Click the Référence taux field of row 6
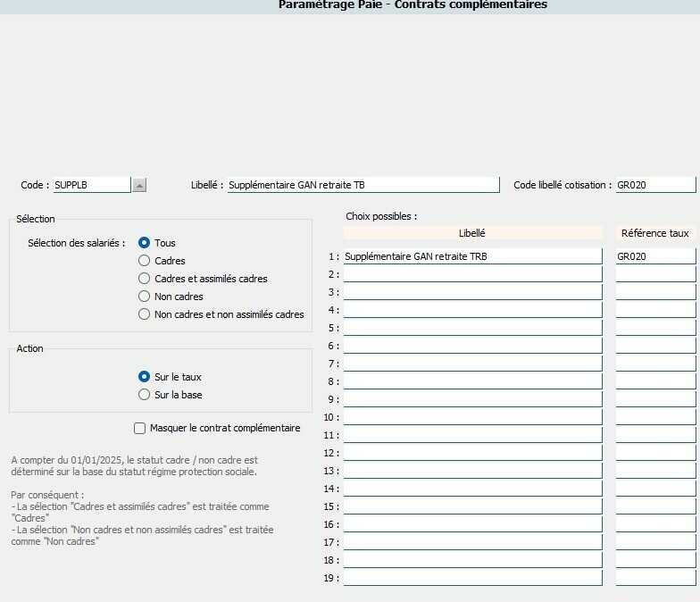 coord(655,346)
